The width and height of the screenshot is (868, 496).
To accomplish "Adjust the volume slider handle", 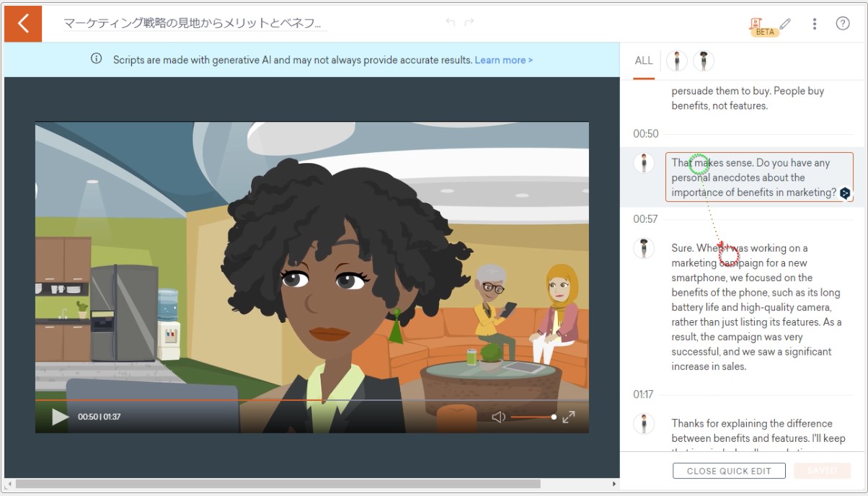I will pyautogui.click(x=552, y=416).
